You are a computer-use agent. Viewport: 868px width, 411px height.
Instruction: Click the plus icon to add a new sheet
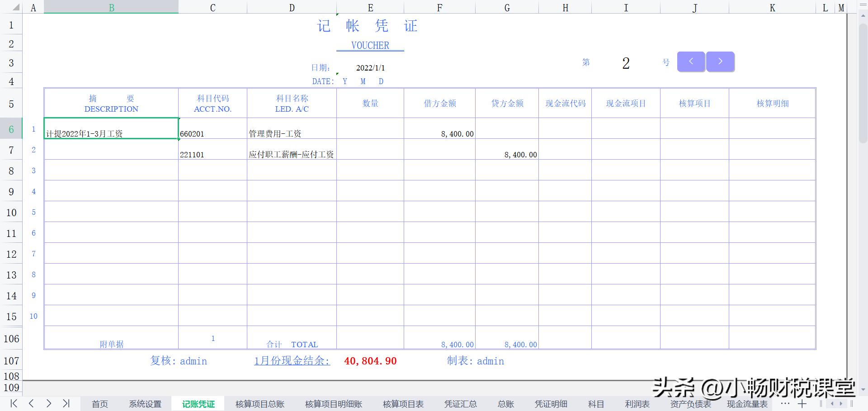click(x=802, y=404)
